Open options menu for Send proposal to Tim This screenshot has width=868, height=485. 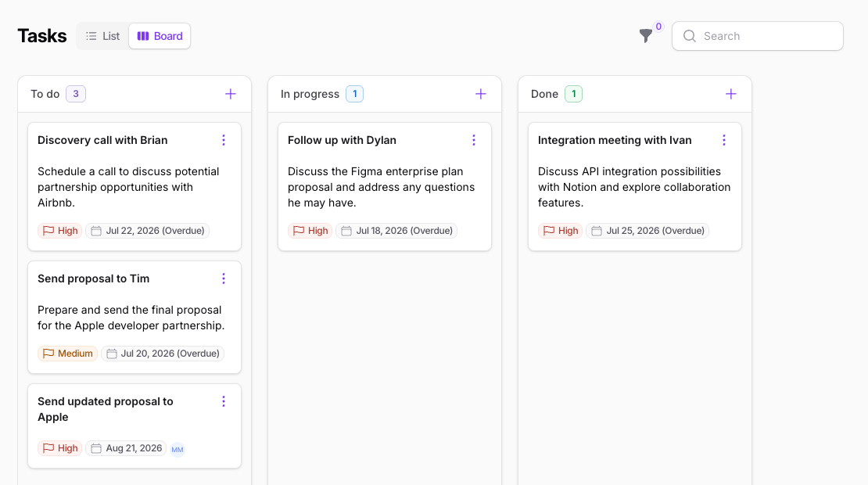224,278
